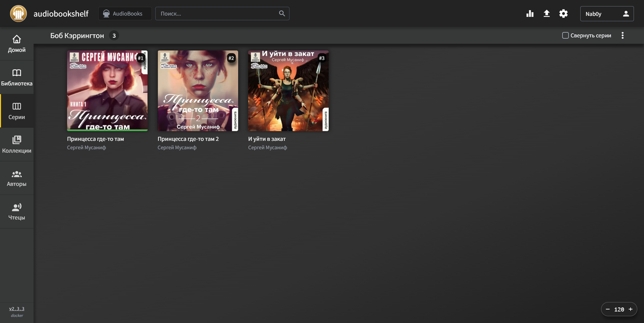Open Авторы in sidebar
Screen dimensions: 644x323
[17, 178]
